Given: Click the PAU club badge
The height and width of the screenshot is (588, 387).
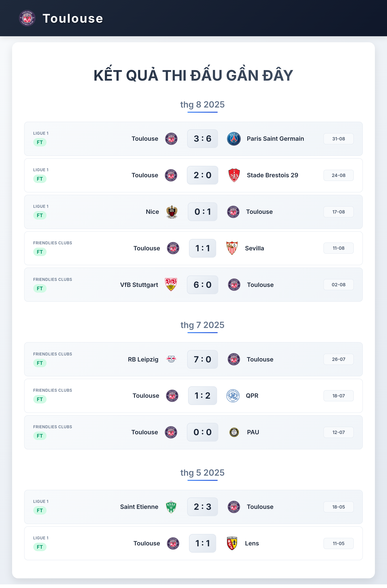Looking at the screenshot, I should pyautogui.click(x=234, y=432).
